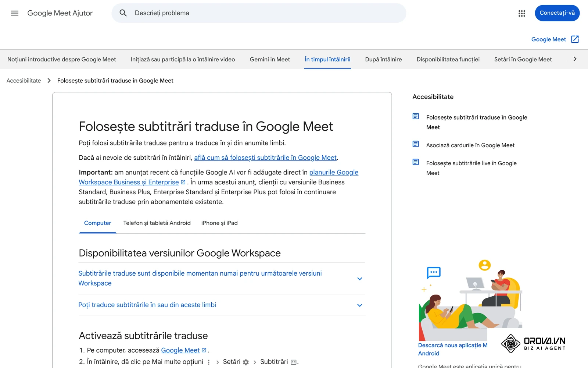Viewport: 588px width, 368px height.
Task: Open link about using subtitles in Google Meet
Action: pos(265,158)
